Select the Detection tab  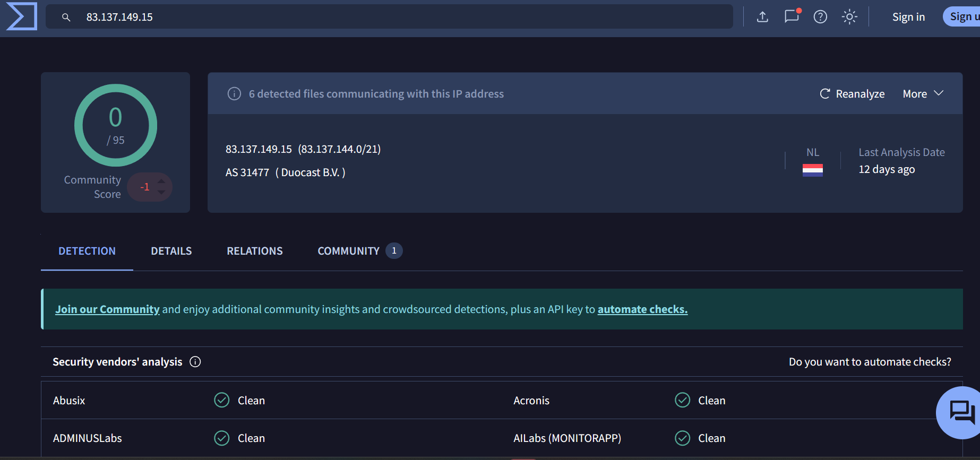pyautogui.click(x=87, y=251)
